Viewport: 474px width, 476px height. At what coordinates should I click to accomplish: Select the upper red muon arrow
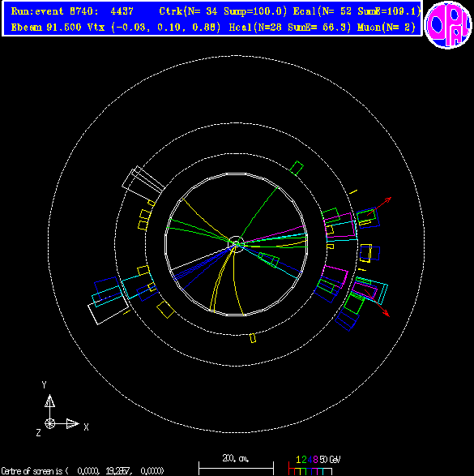pyautogui.click(x=379, y=206)
